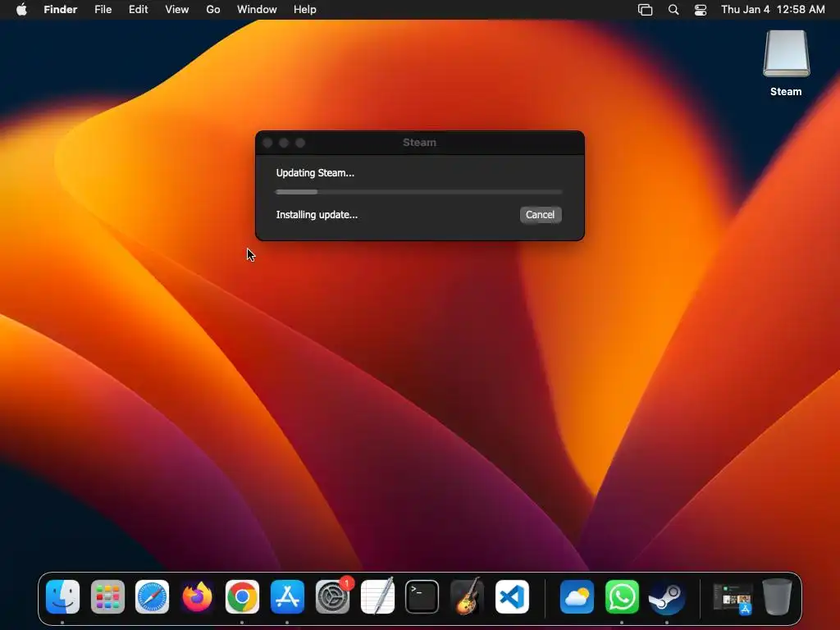Viewport: 840px width, 630px height.
Task: Open TextEdit from the Dock
Action: [377, 597]
